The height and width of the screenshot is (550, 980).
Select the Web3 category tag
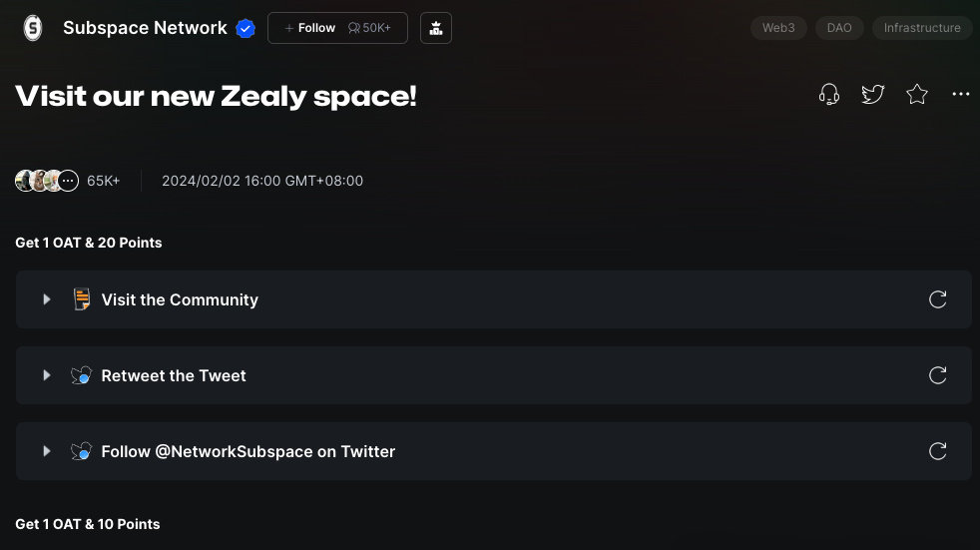click(778, 28)
